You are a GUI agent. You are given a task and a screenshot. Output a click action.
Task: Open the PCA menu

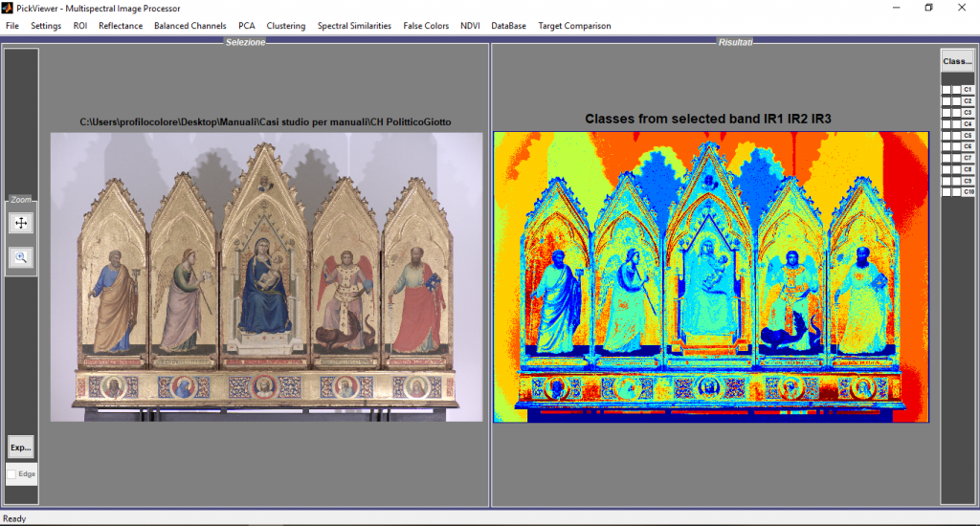[246, 26]
